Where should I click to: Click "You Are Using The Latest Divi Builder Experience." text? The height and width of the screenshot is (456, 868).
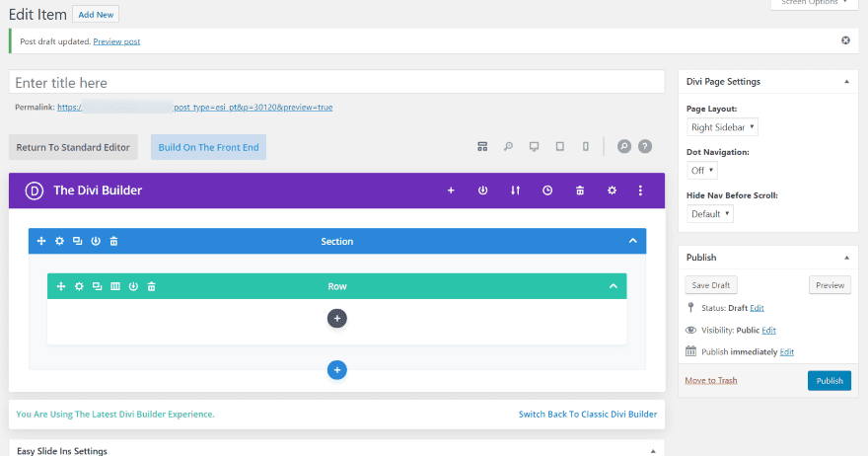(x=115, y=415)
